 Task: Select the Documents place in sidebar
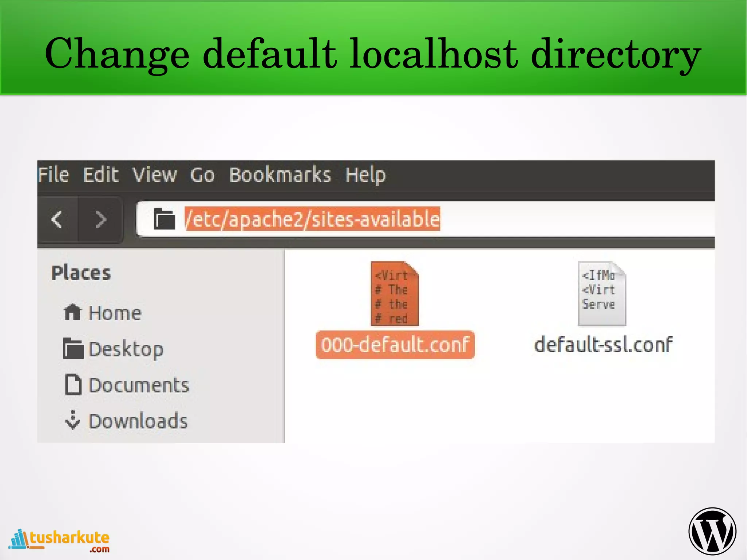point(127,385)
